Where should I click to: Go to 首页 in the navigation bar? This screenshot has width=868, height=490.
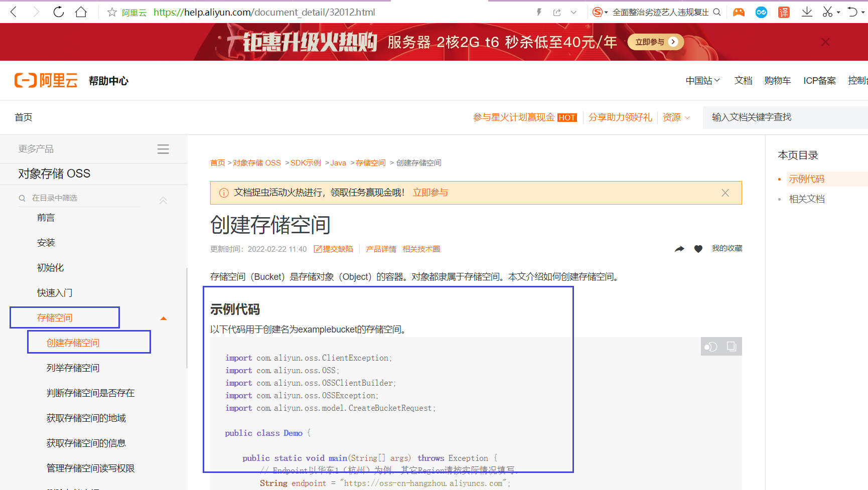pos(24,117)
